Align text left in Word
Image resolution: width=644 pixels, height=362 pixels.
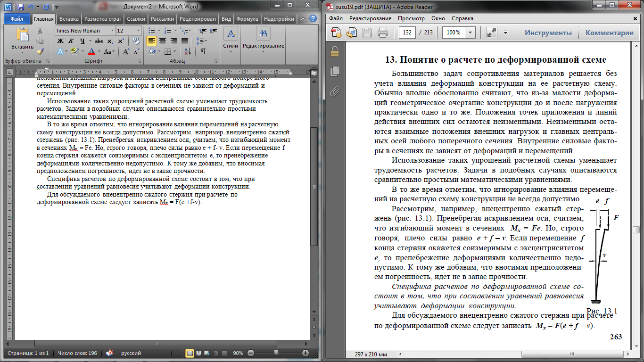(x=151, y=41)
